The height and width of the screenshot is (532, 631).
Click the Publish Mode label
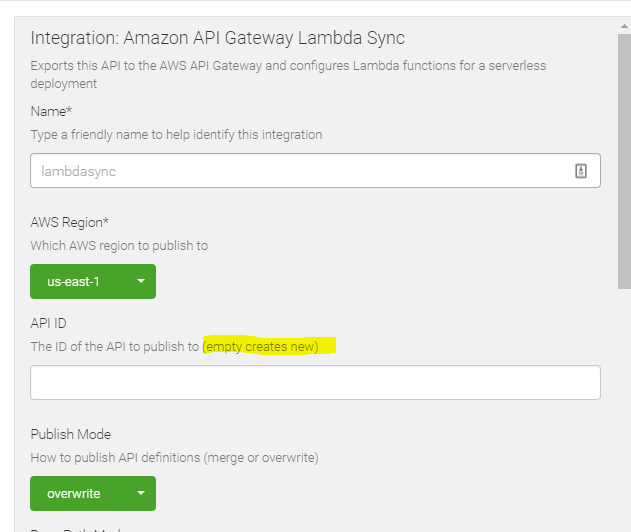[70, 434]
